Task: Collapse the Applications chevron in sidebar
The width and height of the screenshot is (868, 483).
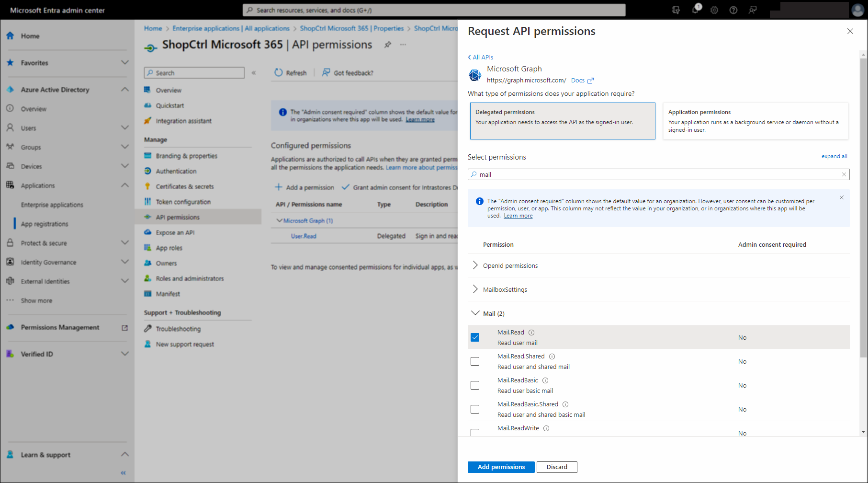Action: tap(125, 185)
